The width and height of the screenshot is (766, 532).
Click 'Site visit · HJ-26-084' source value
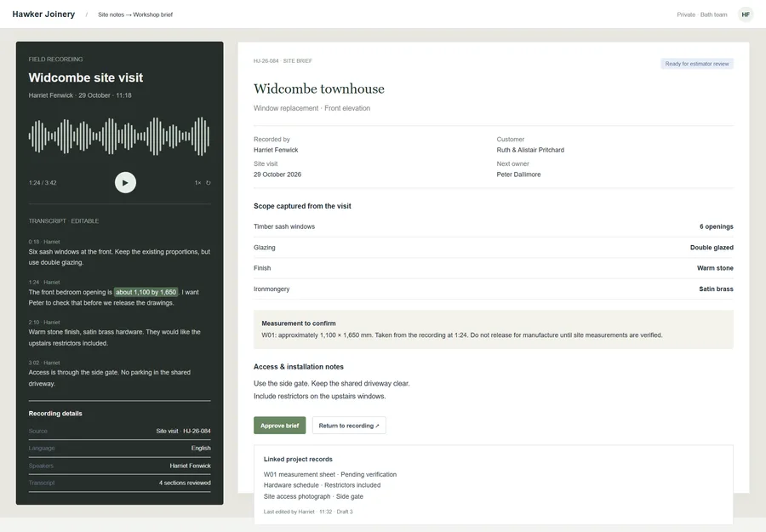tap(183, 431)
